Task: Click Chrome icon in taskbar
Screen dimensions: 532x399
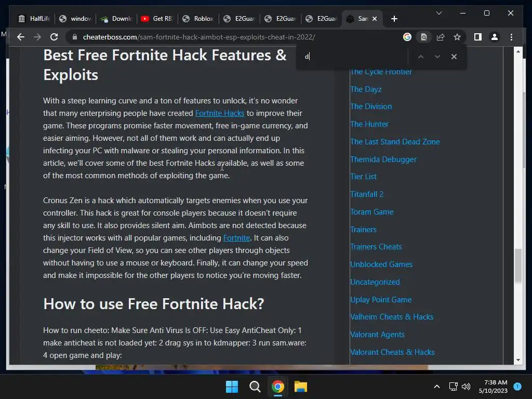Action: click(277, 387)
